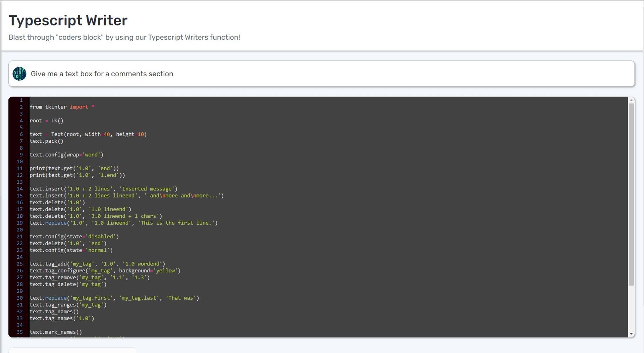This screenshot has width=644, height=353.
Task: Click the text.tag_remove line
Action: click(x=90, y=277)
